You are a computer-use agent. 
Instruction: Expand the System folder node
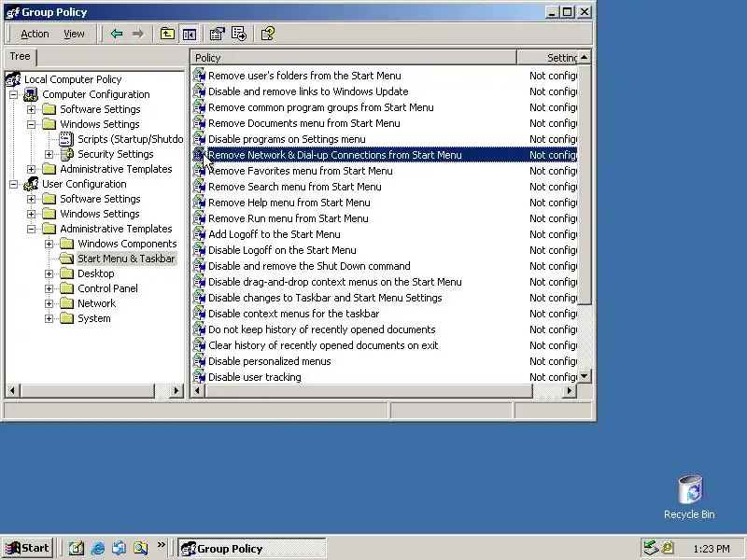click(x=49, y=318)
